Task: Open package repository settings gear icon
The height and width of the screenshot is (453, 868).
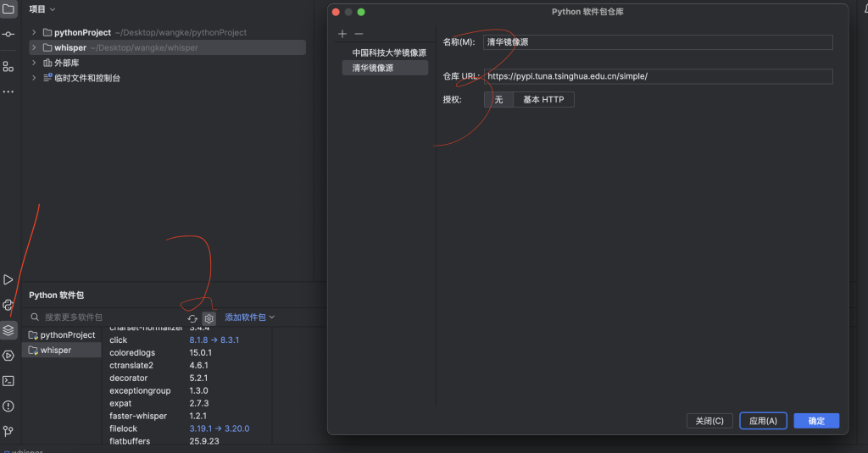Action: 209,318
